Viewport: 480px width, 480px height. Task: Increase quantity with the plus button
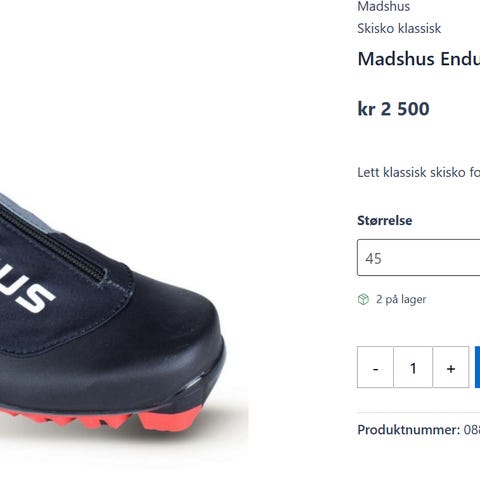(x=451, y=367)
